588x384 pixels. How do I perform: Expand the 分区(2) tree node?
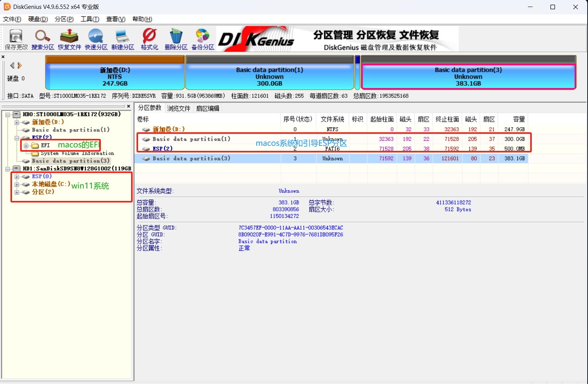point(17,192)
